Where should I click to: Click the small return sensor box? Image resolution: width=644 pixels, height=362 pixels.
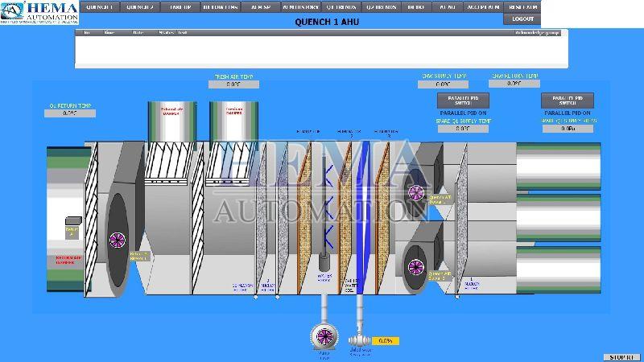tap(73, 220)
